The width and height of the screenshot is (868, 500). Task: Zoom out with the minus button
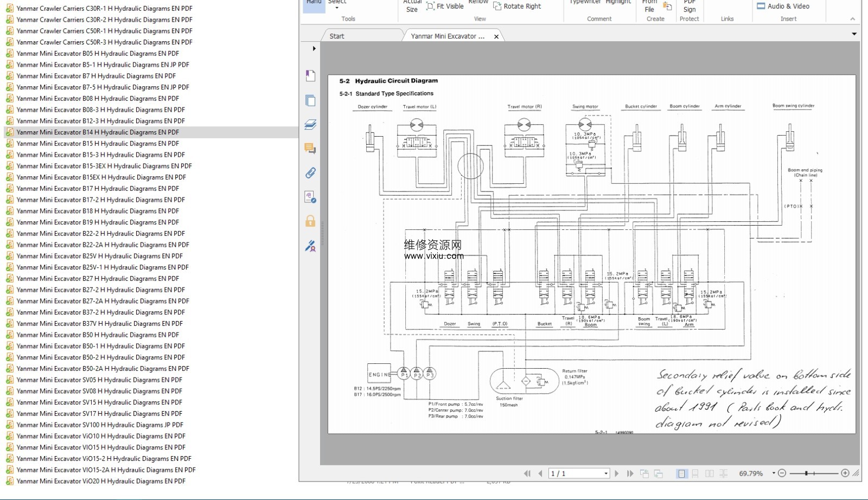[782, 473]
